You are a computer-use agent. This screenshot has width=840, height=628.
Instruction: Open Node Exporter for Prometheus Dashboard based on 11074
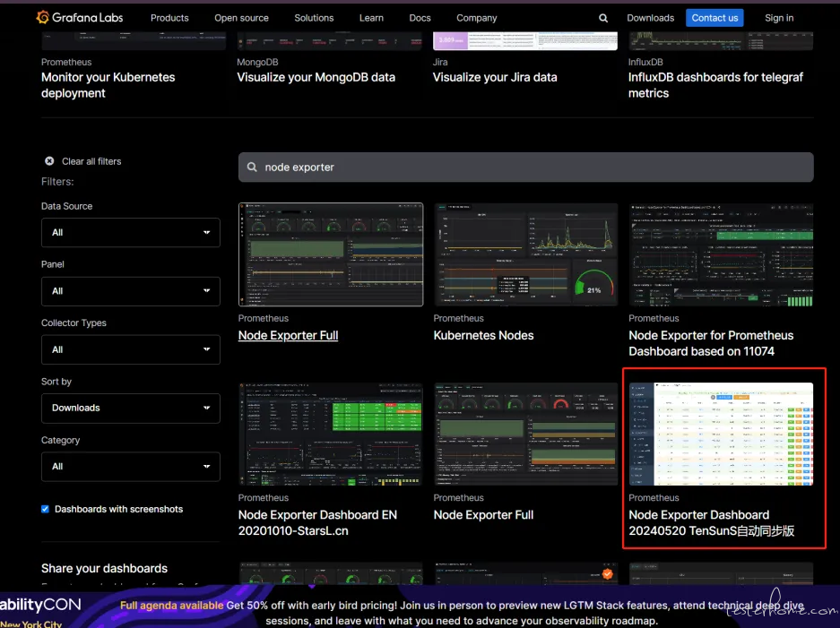pos(711,343)
